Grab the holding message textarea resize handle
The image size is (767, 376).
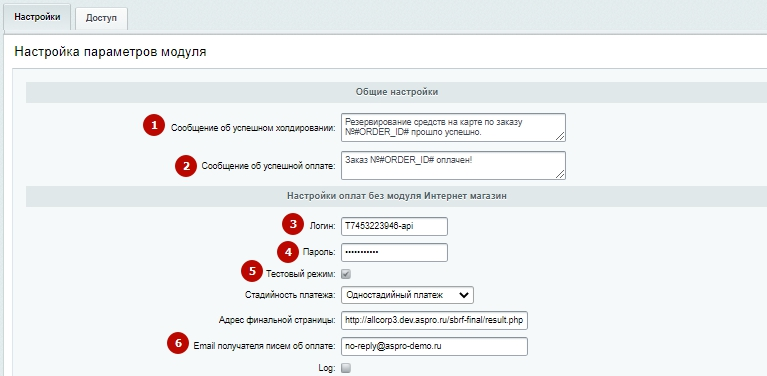pyautogui.click(x=560, y=137)
